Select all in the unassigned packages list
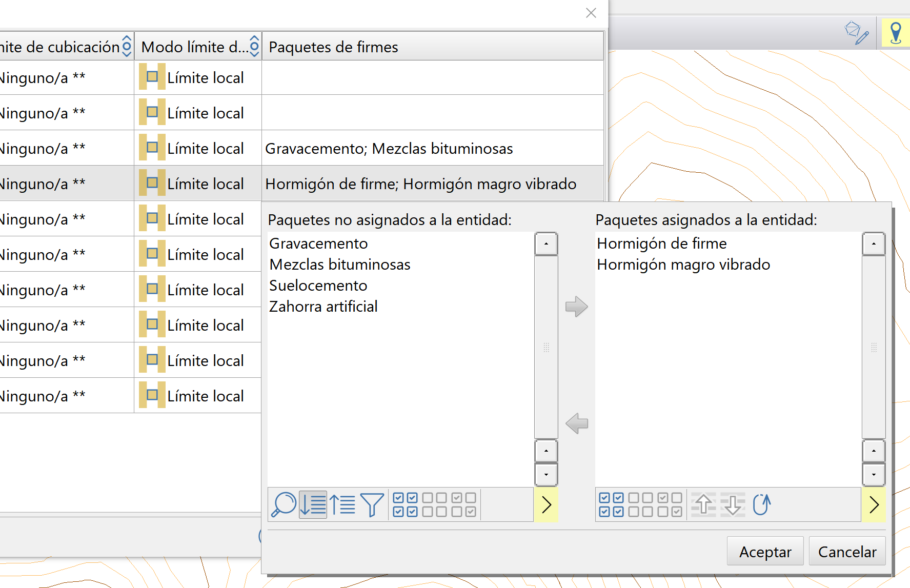Screen dimensions: 910x588 [x=405, y=504]
